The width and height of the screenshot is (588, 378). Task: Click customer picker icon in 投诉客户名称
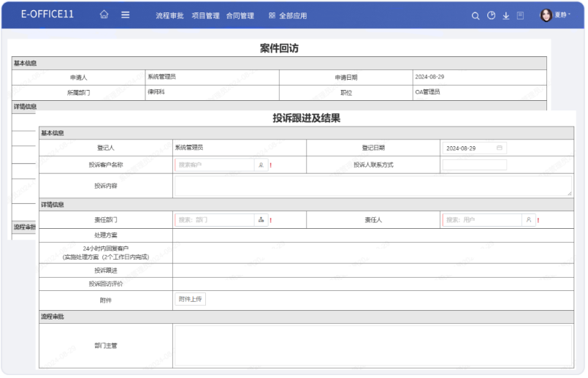click(261, 165)
